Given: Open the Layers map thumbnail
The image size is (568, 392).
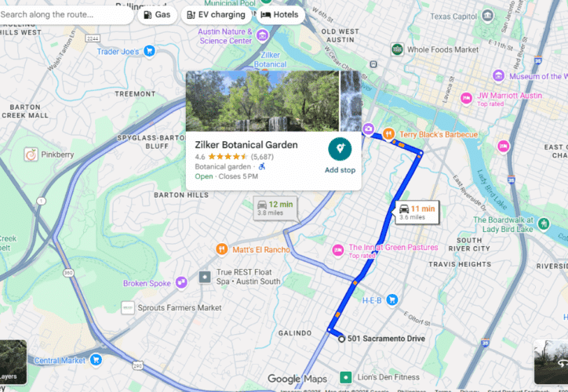Looking at the screenshot, I should 13,362.
